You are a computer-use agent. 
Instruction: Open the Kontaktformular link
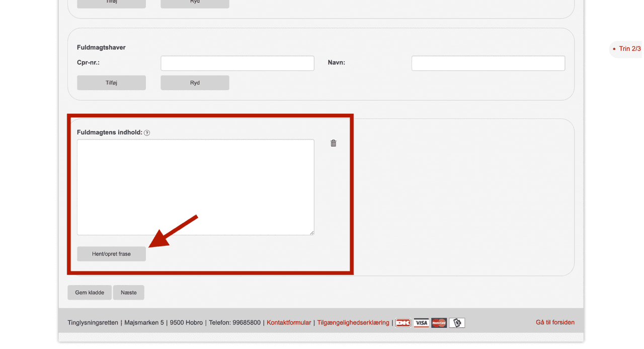tap(289, 323)
